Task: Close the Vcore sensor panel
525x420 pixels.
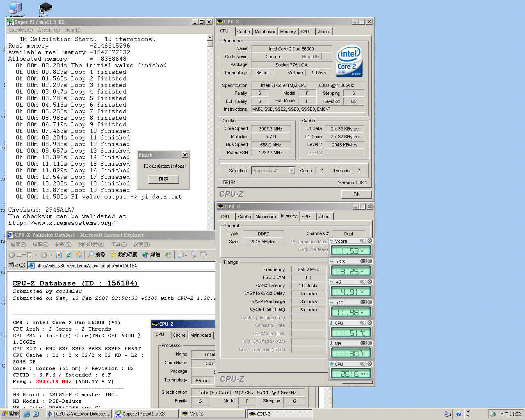Action: point(370,241)
